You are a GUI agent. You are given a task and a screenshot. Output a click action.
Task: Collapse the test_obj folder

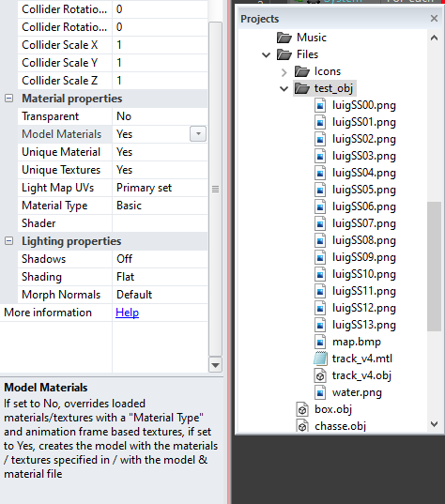point(284,88)
